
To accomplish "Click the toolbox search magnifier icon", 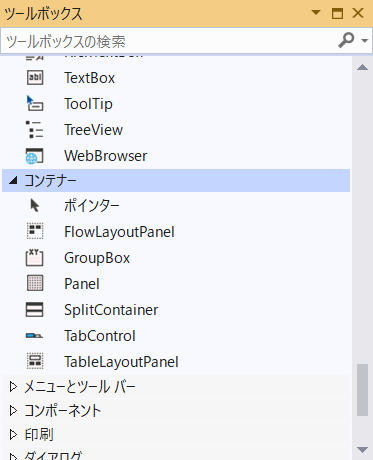I will 346,40.
